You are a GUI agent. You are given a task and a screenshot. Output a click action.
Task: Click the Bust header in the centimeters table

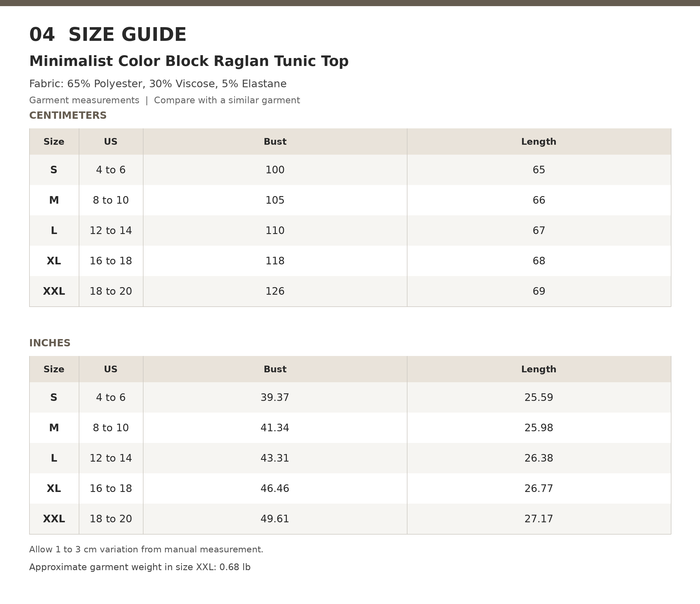pos(275,142)
